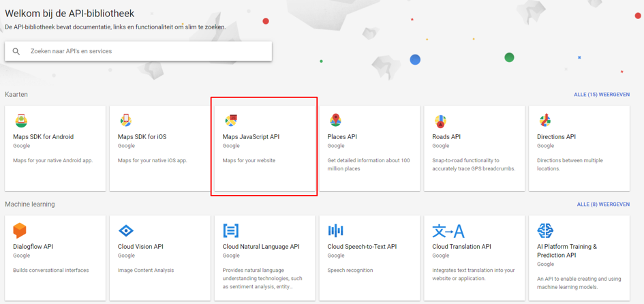644x304 pixels.
Task: Click the Places API pin icon
Action: pyautogui.click(x=335, y=121)
